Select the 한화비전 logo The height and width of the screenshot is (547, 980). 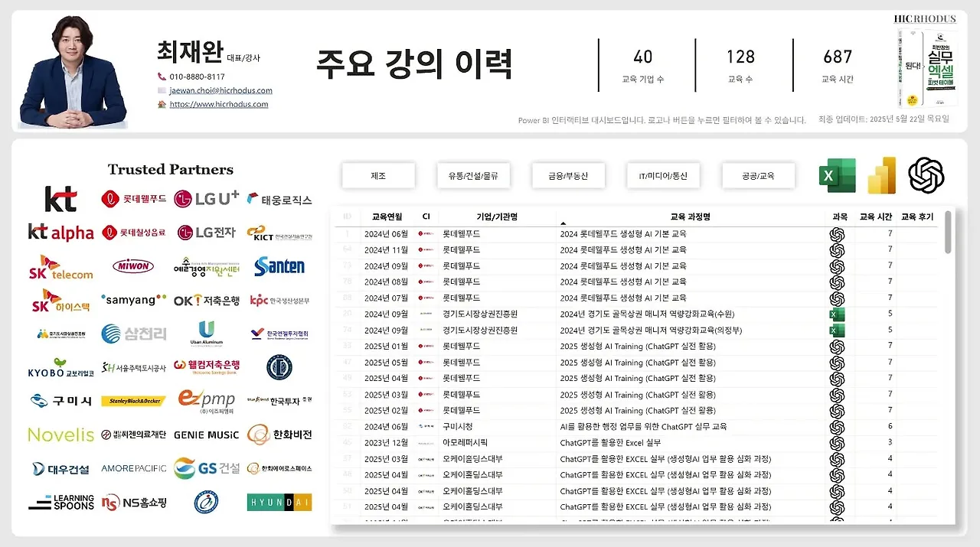pyautogui.click(x=279, y=435)
